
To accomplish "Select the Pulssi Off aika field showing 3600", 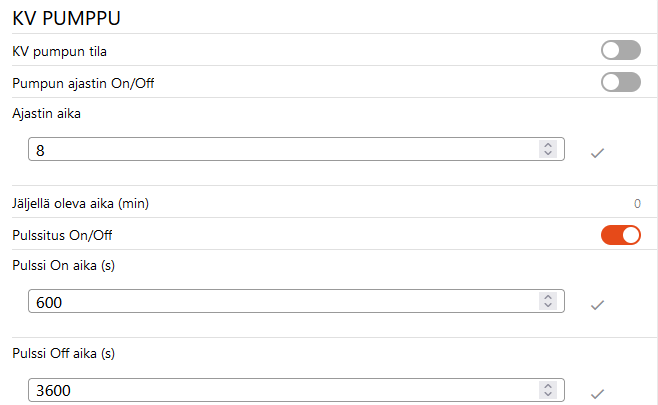I will pyautogui.click(x=280, y=390).
